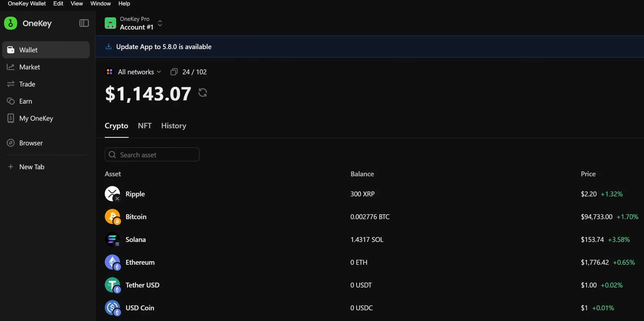Click the Browser compass icon in sidebar
The image size is (644, 321).
point(11,143)
